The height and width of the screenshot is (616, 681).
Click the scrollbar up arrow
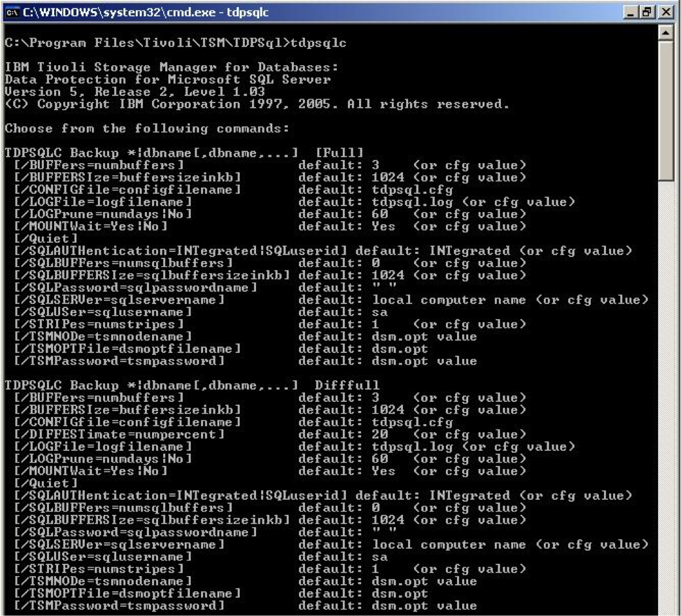(665, 33)
